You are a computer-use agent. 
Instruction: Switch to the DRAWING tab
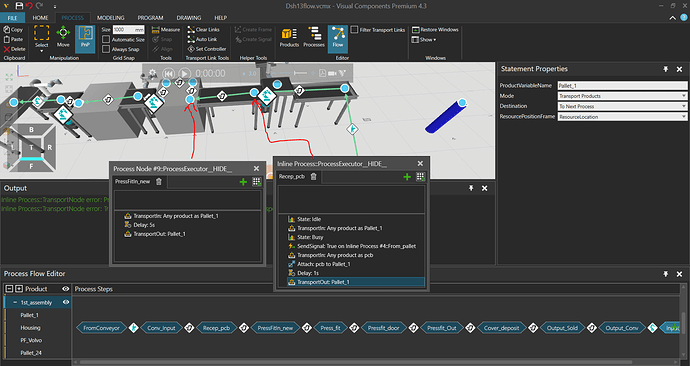189,18
